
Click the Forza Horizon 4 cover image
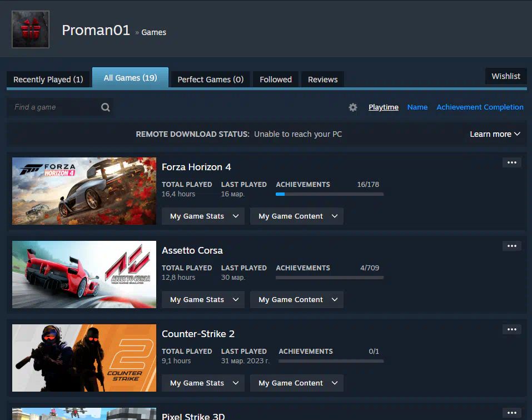coord(84,191)
